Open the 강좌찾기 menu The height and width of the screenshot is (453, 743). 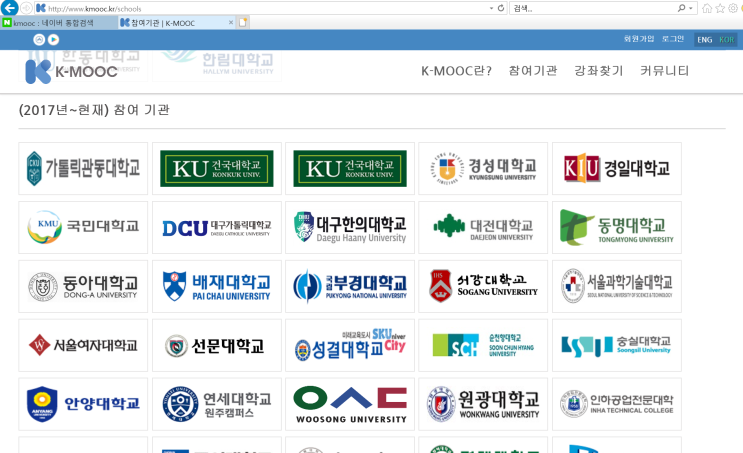598,71
